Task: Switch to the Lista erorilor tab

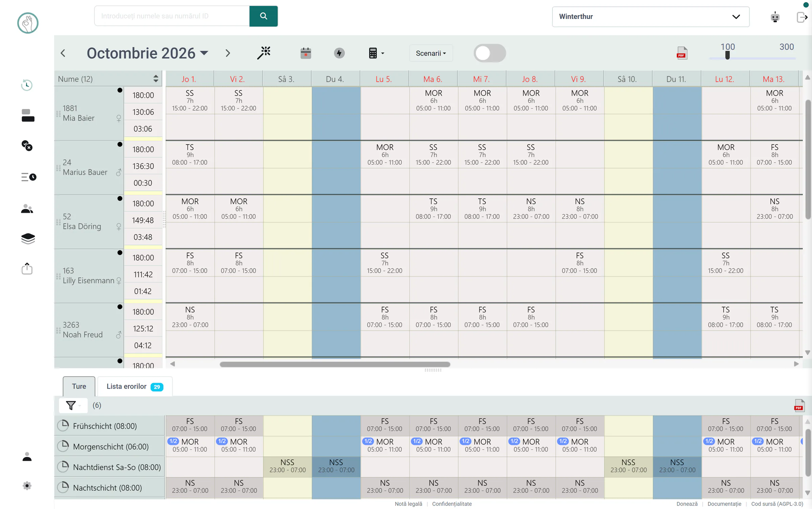Action: tap(135, 386)
